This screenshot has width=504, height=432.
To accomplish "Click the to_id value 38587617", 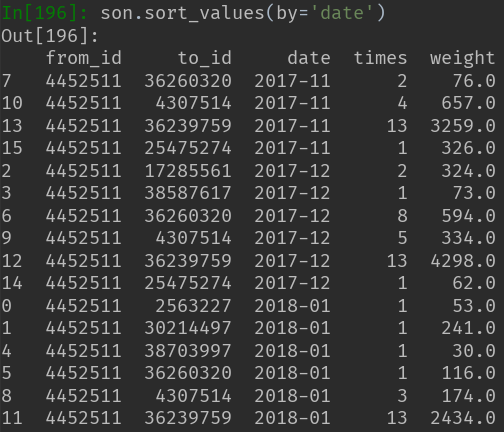I will [x=188, y=193].
